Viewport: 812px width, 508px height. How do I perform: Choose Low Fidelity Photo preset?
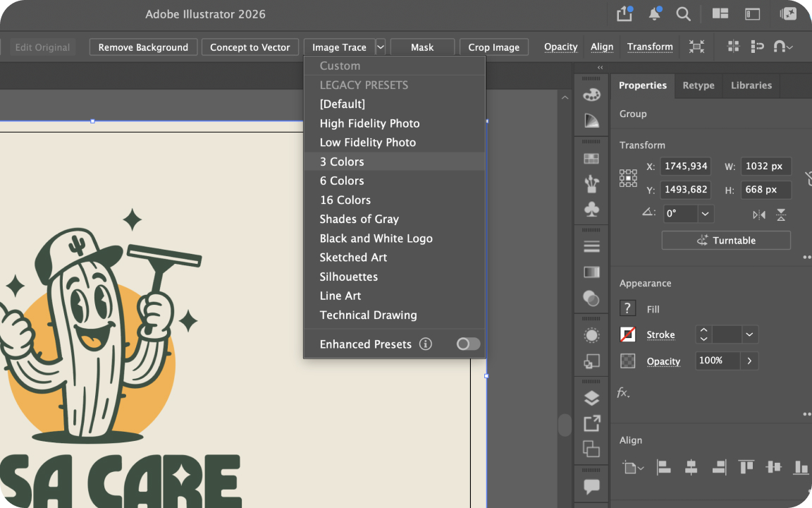pos(395,143)
